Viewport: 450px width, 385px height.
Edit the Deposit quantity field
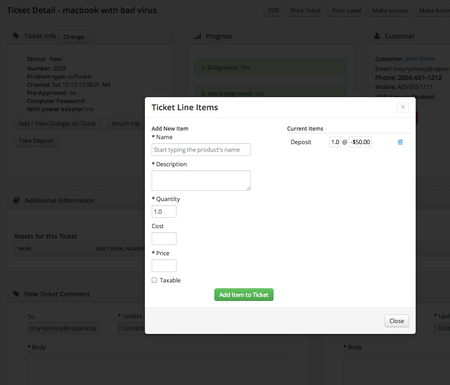click(335, 142)
